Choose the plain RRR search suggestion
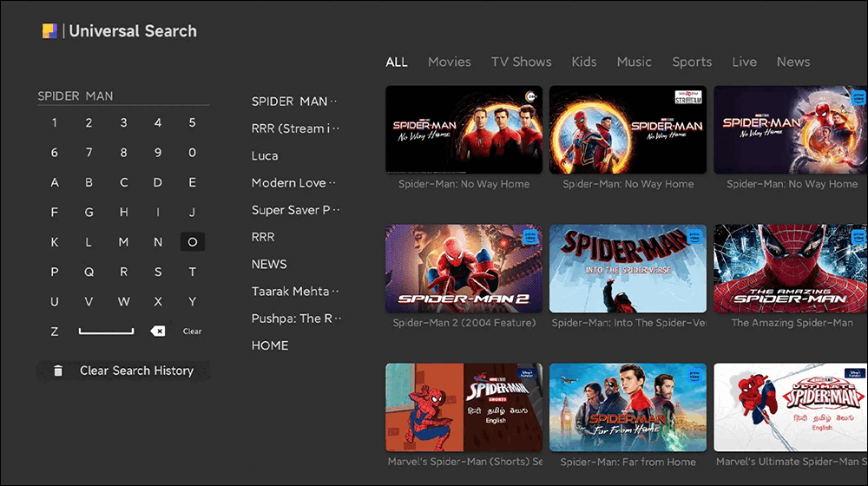Image resolution: width=868 pixels, height=486 pixels. pos(263,237)
